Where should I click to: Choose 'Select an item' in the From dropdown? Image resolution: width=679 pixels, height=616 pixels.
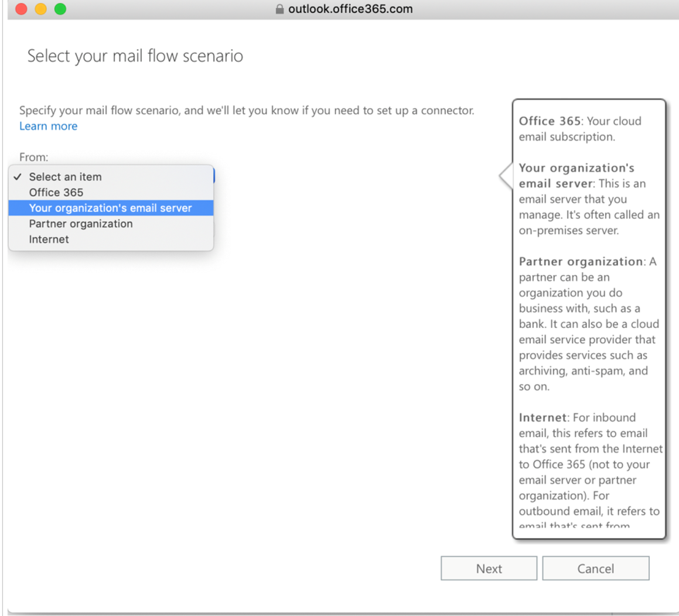111,177
